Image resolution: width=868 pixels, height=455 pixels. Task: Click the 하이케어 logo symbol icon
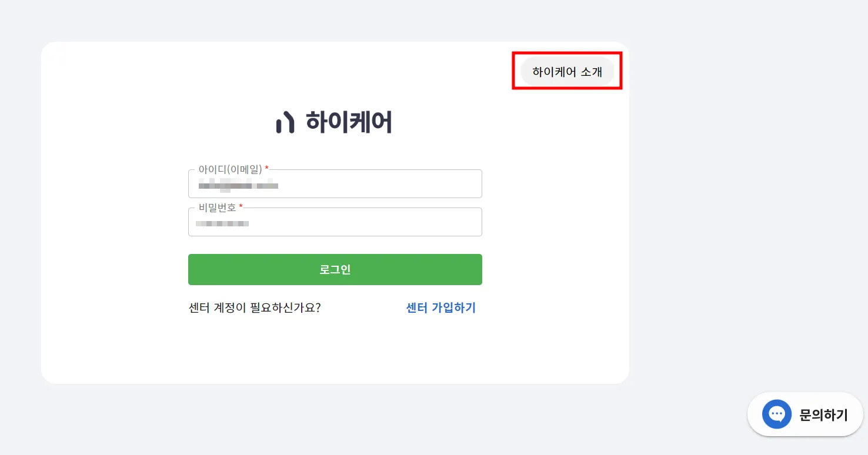tap(285, 122)
